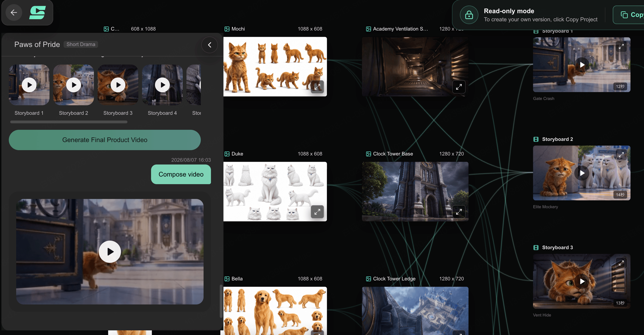Play Storyboard 3 Vent Hide video on canvas
This screenshot has height=335, width=644.
coord(582,281)
